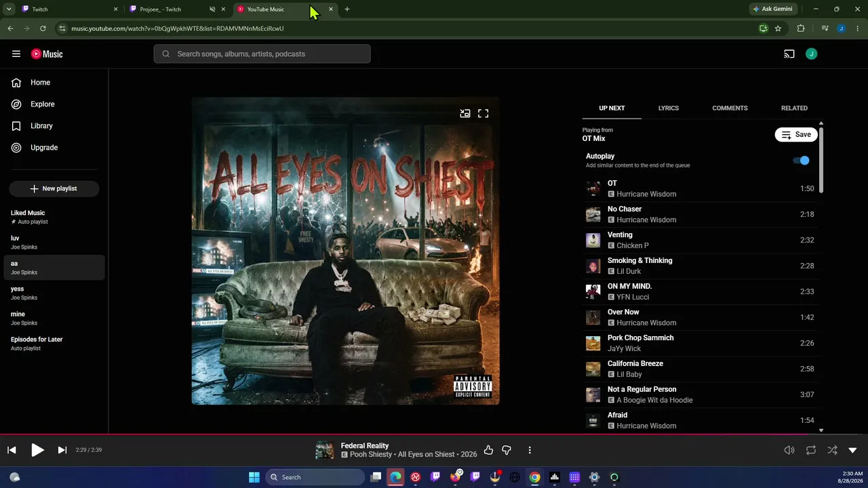
Task: Toggle the Autoplay switch
Action: 801,161
